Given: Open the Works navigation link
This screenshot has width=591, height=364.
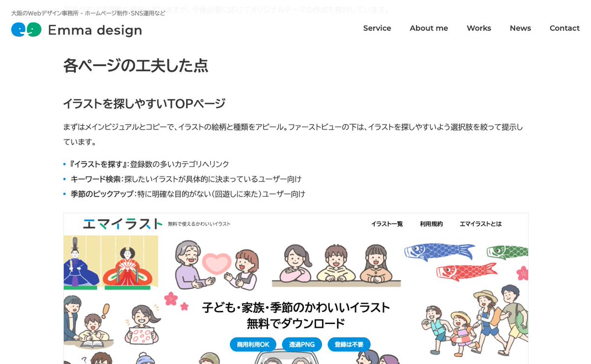Looking at the screenshot, I should [x=479, y=28].
